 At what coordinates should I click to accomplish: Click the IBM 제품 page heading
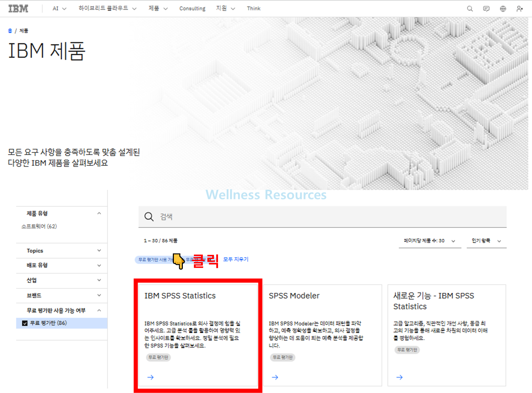pos(47,51)
